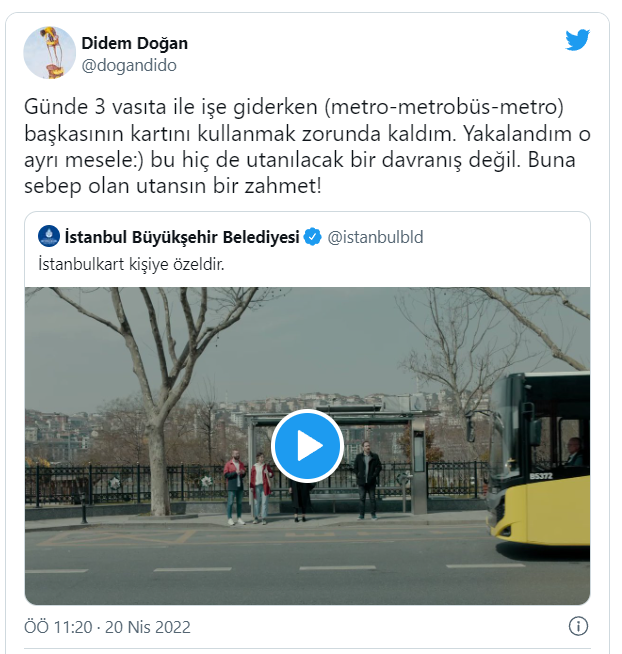Click tweet text starting "Günde 3 vasıta"

pos(307,146)
